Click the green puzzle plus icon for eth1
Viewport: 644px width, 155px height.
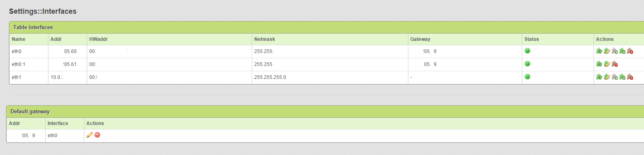(x=622, y=77)
